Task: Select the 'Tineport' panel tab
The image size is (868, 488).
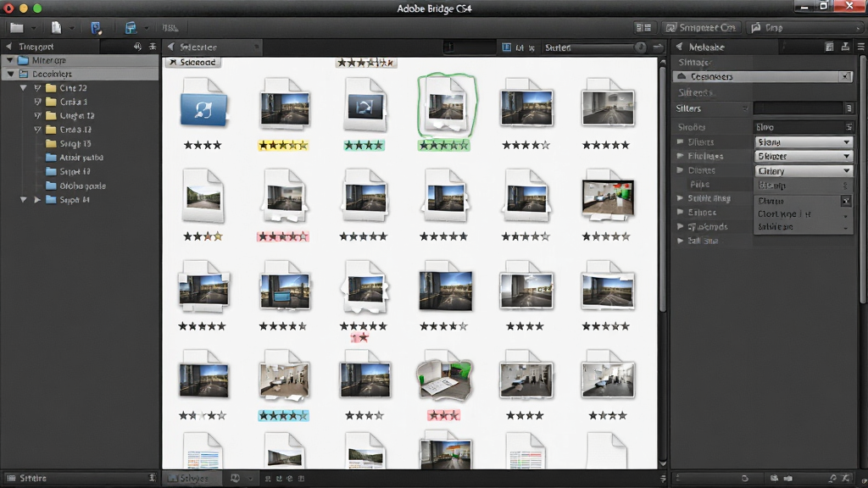Action: pos(36,47)
